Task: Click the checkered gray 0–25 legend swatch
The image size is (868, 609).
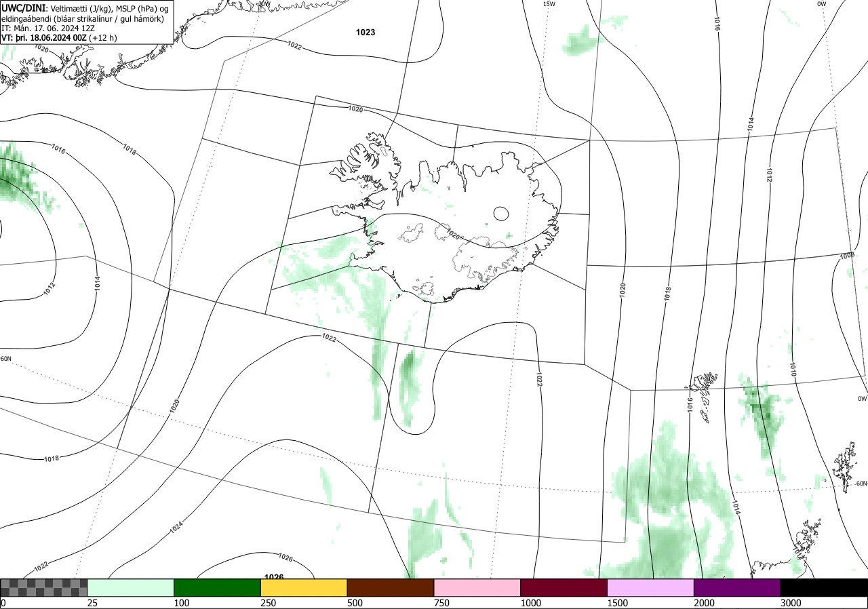Action: click(x=44, y=587)
